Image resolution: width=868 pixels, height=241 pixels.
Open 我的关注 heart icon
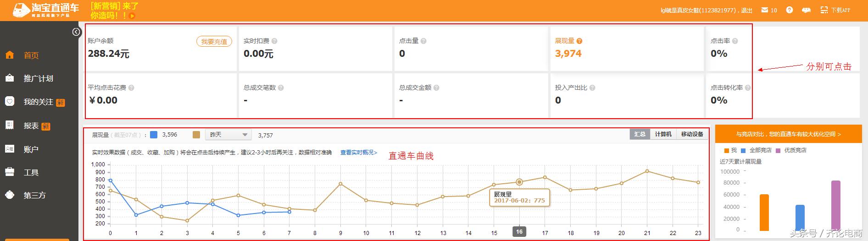coord(10,101)
